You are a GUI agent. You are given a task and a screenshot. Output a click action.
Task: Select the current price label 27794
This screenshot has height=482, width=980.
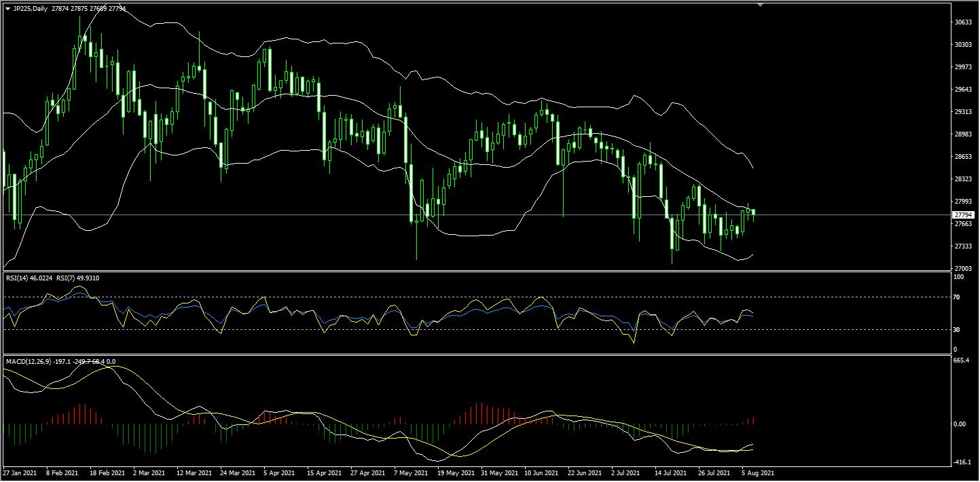click(x=964, y=215)
